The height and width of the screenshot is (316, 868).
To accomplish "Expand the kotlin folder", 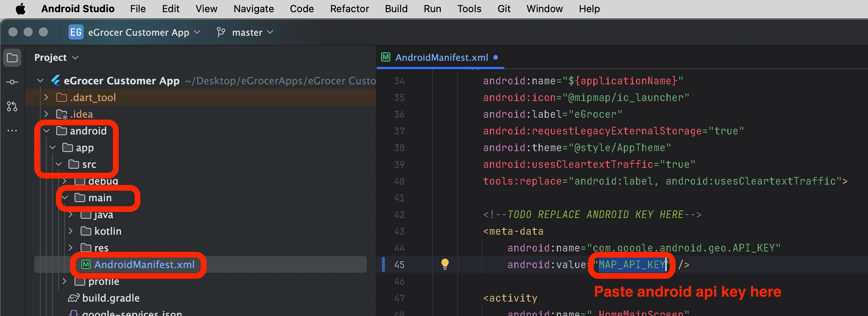I will click(x=71, y=231).
